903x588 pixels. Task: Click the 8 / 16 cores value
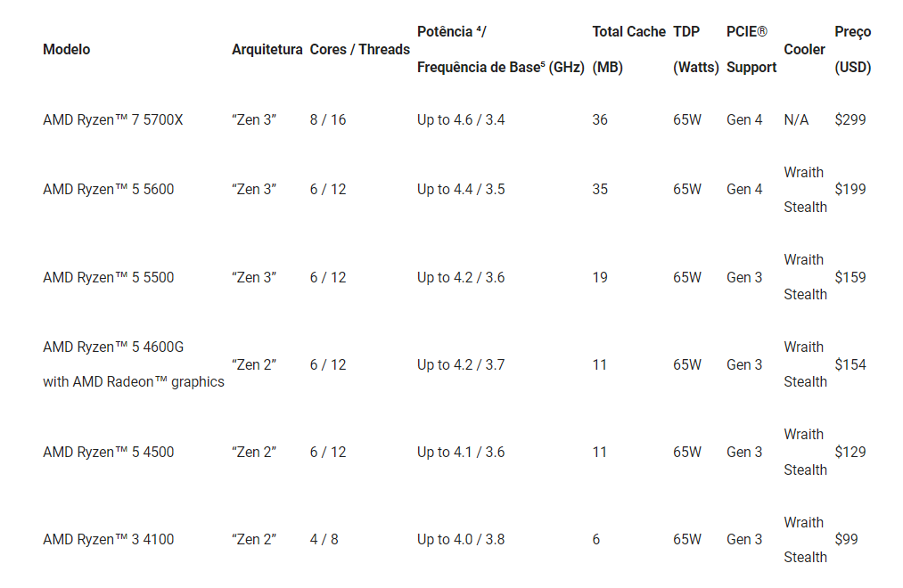click(x=327, y=119)
